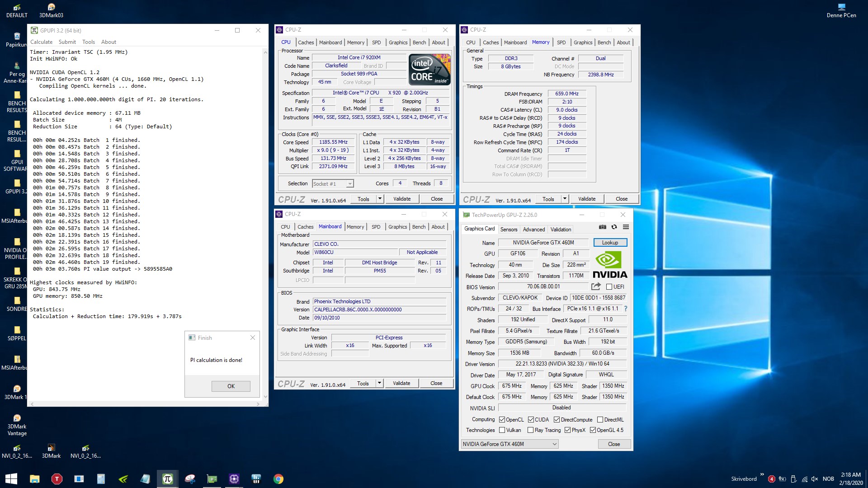This screenshot has height=488, width=868.
Task: Open the Snipping Tool taskbar icon
Action: click(190, 479)
